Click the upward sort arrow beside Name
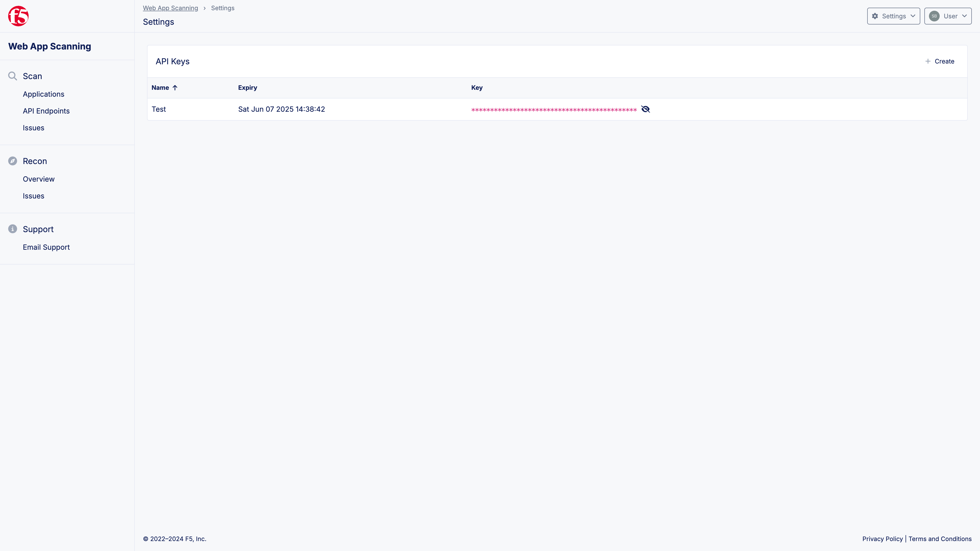The height and width of the screenshot is (551, 980). [175, 87]
